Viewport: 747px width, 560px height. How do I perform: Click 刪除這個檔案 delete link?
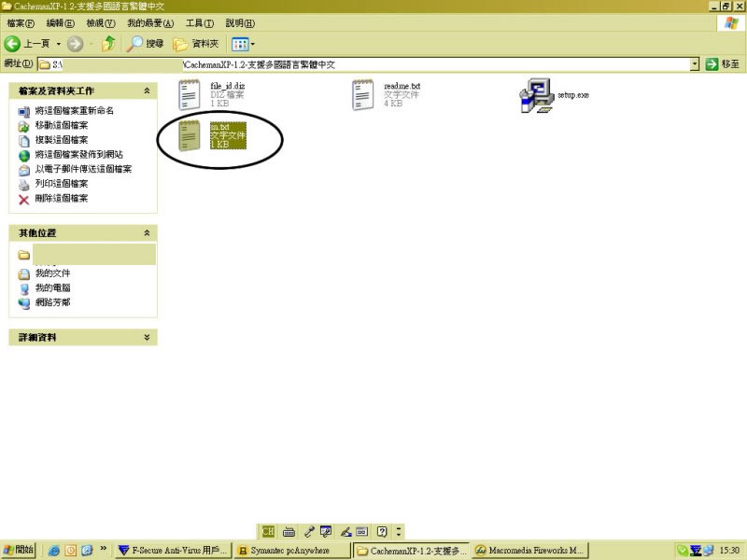click(x=62, y=198)
